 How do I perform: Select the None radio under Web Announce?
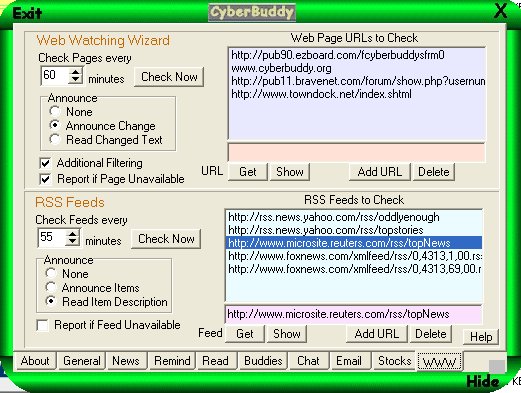[55, 111]
